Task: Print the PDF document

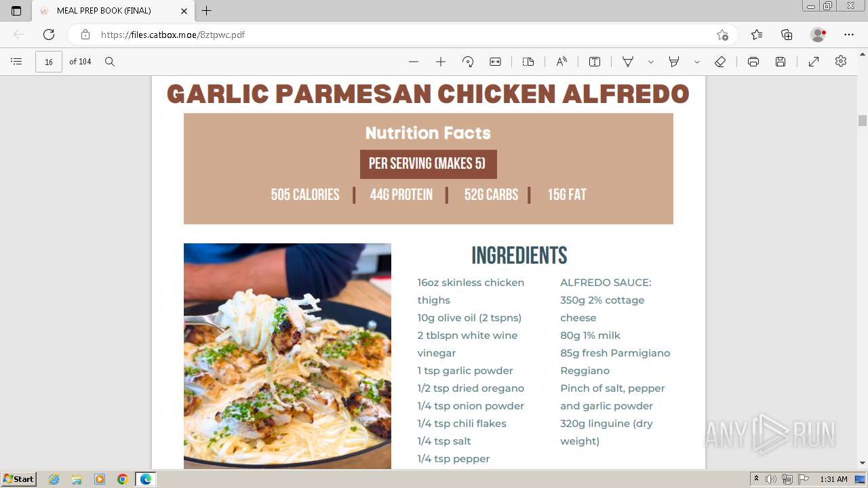Action: [753, 62]
